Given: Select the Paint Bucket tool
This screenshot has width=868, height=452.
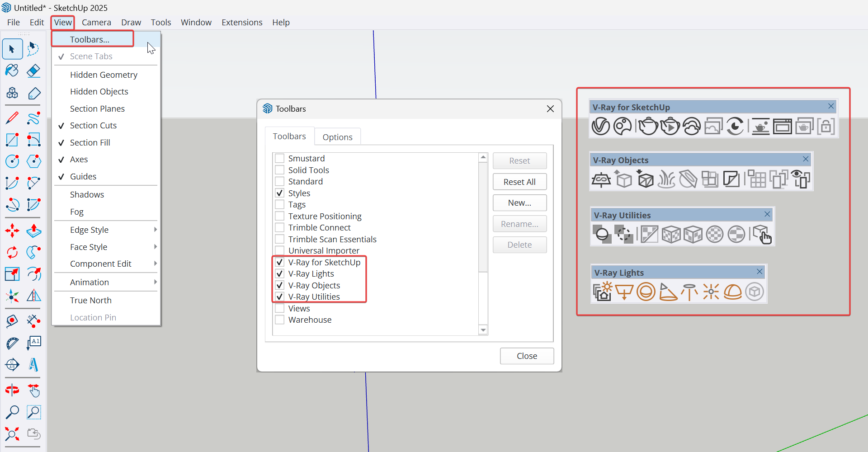Looking at the screenshot, I should 12,71.
